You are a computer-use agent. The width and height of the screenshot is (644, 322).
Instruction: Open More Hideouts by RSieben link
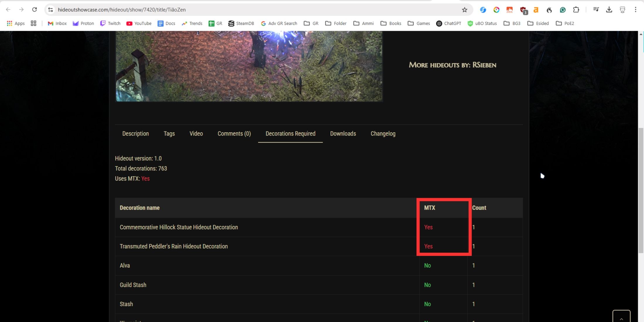tap(453, 65)
